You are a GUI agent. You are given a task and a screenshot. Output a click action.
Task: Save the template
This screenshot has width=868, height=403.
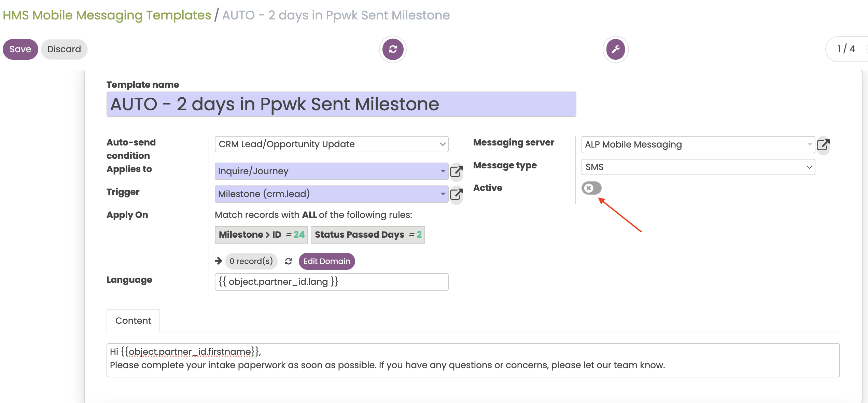coord(20,50)
